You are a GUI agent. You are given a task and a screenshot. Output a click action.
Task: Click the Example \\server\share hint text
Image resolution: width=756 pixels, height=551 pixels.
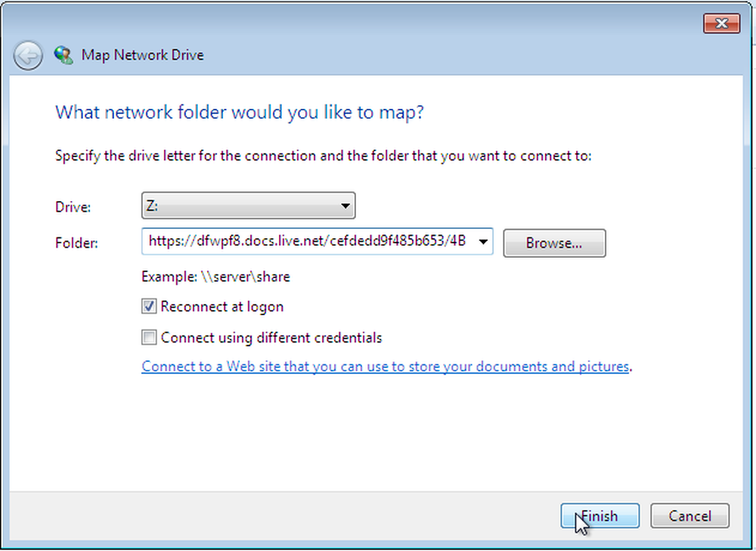(x=215, y=277)
